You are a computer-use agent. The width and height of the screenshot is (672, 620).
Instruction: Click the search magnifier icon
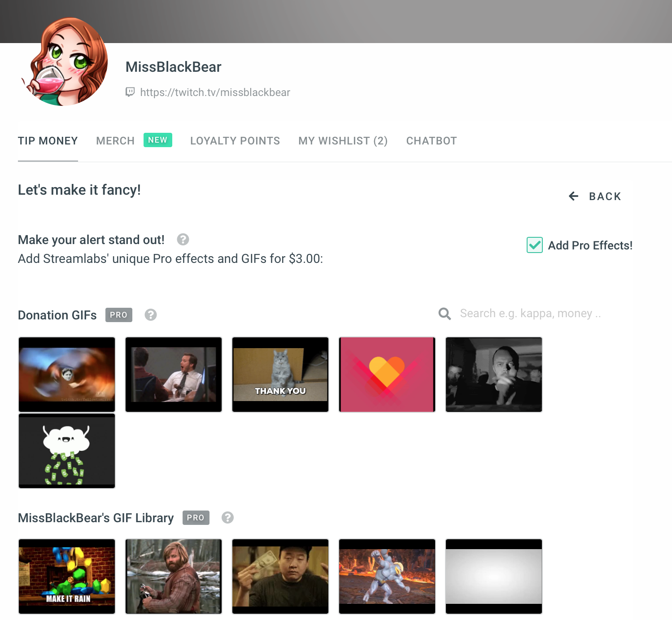[445, 314]
